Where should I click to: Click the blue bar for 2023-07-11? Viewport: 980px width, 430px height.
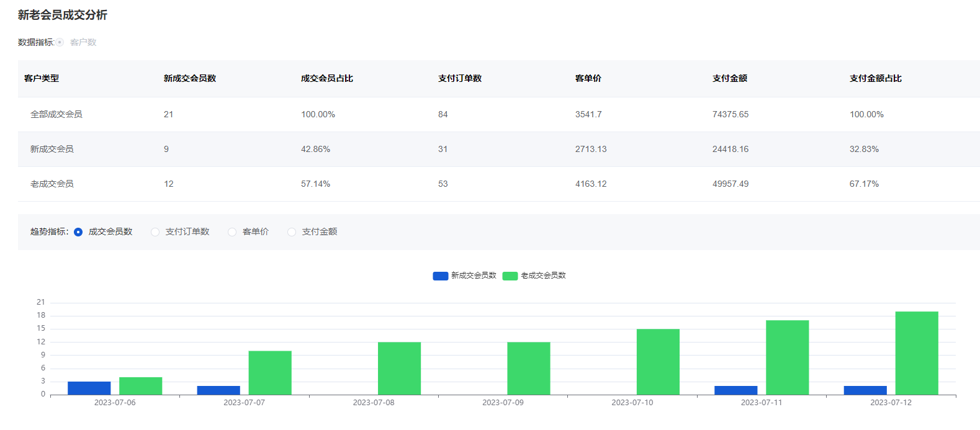point(736,390)
